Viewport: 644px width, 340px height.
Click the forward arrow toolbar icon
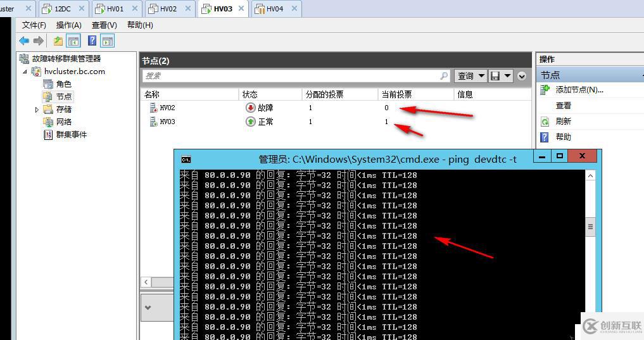point(39,41)
